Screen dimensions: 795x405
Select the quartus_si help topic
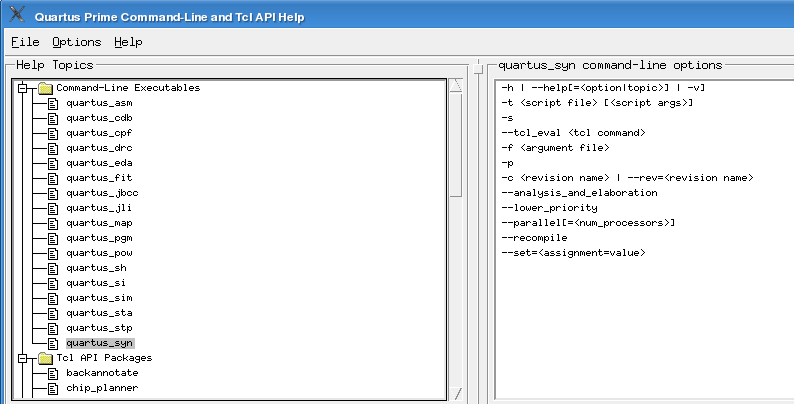[x=96, y=283]
